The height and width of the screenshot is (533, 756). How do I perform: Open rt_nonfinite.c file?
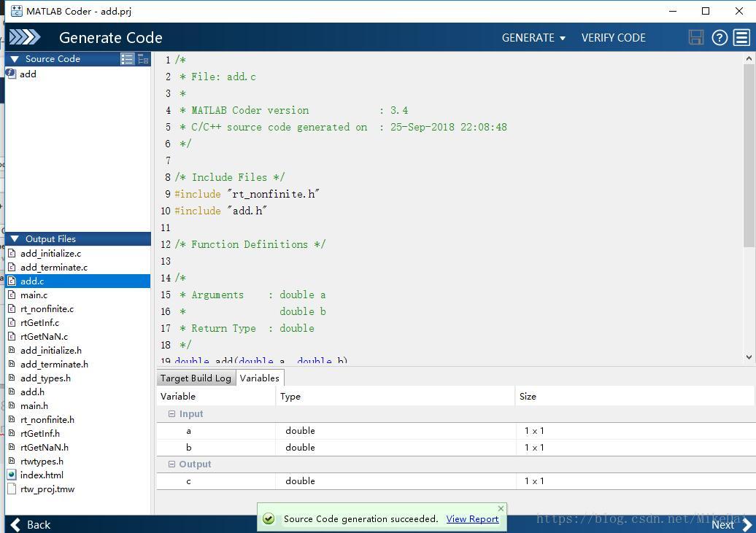click(x=47, y=308)
